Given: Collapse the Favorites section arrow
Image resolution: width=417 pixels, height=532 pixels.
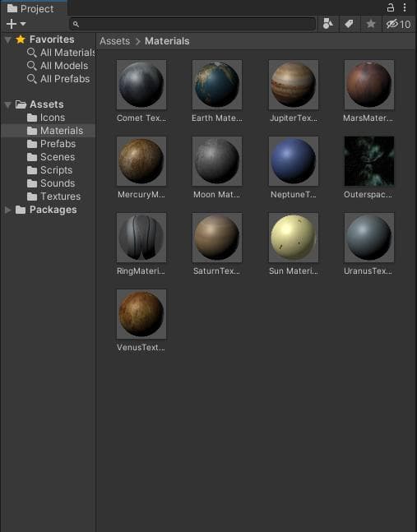Looking at the screenshot, I should 7,39.
